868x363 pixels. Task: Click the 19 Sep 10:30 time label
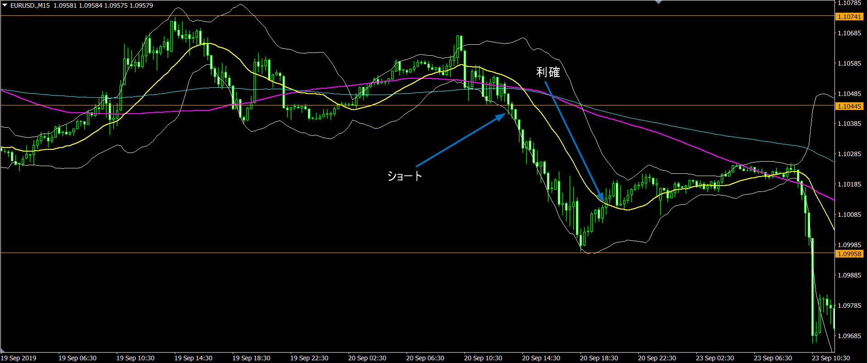pos(135,358)
